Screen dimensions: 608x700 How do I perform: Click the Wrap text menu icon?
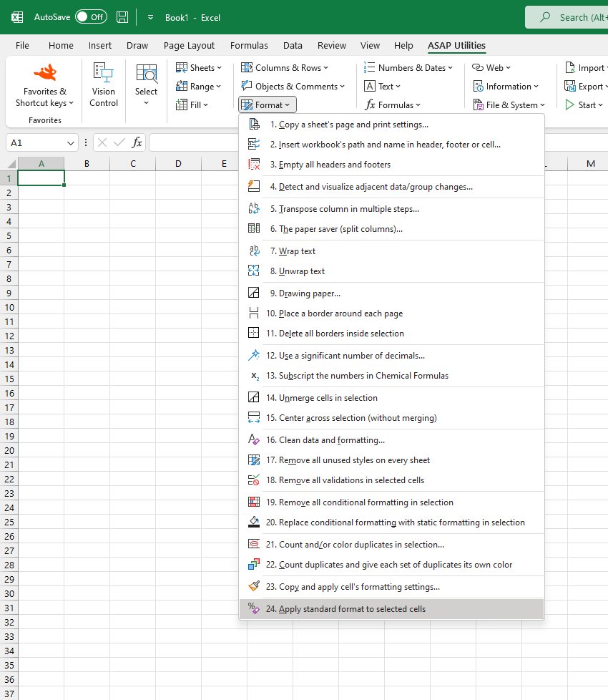click(x=254, y=251)
